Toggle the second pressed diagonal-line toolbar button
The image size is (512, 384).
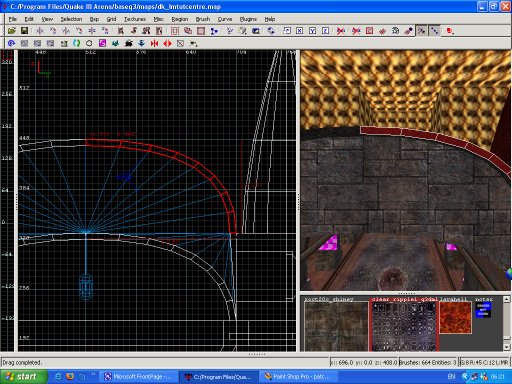434,31
